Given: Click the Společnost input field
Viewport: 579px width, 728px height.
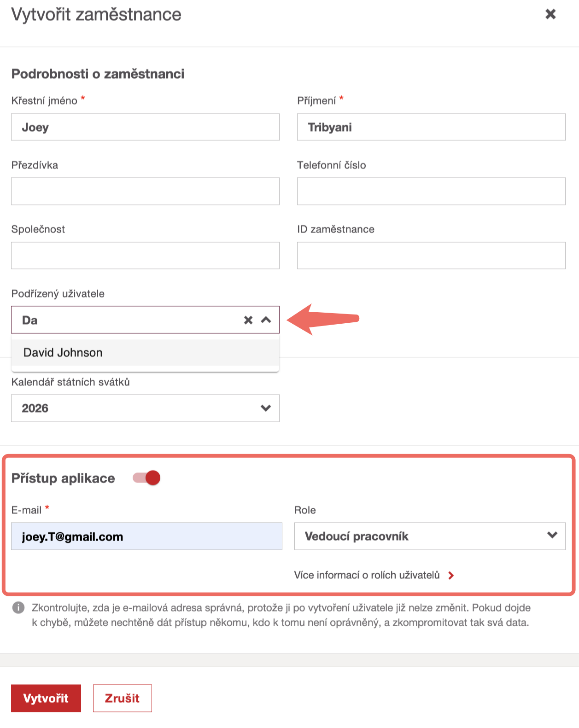Looking at the screenshot, I should pyautogui.click(x=145, y=256).
